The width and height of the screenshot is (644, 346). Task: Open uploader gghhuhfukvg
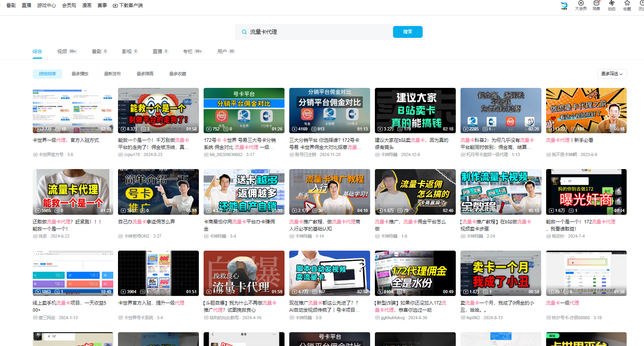point(393,318)
